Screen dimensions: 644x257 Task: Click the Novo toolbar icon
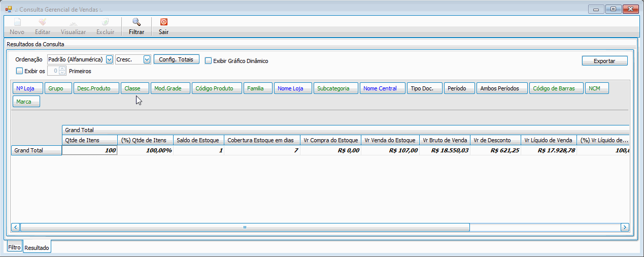coord(17,22)
